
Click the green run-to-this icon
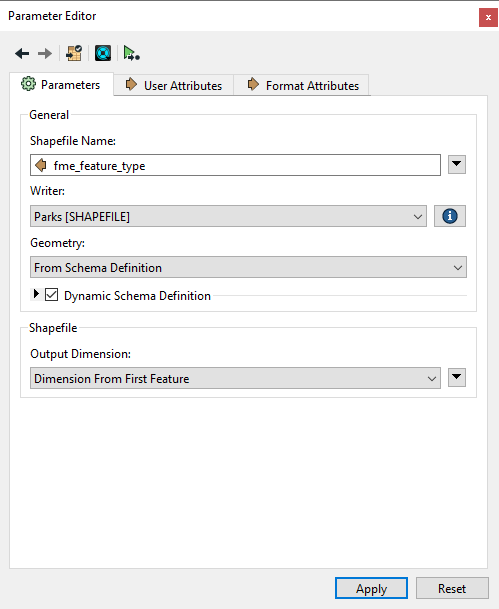point(132,53)
